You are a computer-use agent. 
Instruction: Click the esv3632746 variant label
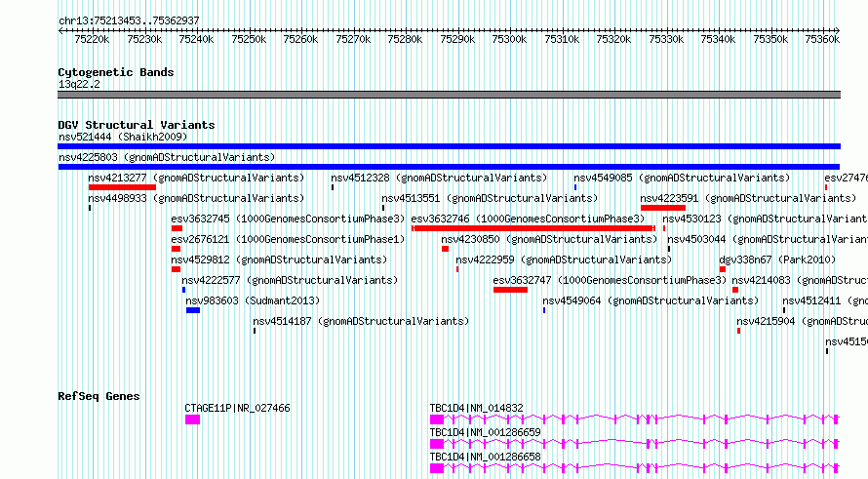click(528, 219)
